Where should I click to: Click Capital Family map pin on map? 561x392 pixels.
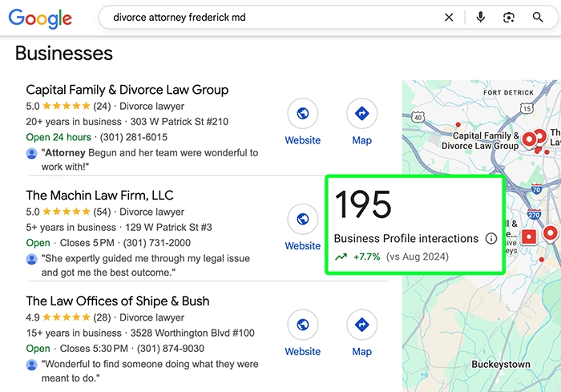529,139
